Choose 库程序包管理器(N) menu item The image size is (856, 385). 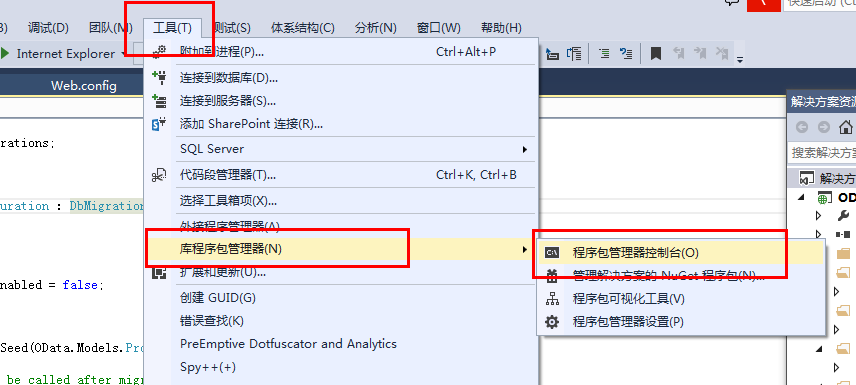pyautogui.click(x=341, y=248)
